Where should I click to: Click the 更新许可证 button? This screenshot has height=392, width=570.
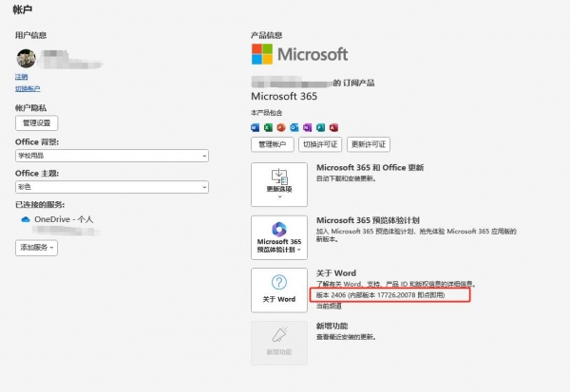369,144
